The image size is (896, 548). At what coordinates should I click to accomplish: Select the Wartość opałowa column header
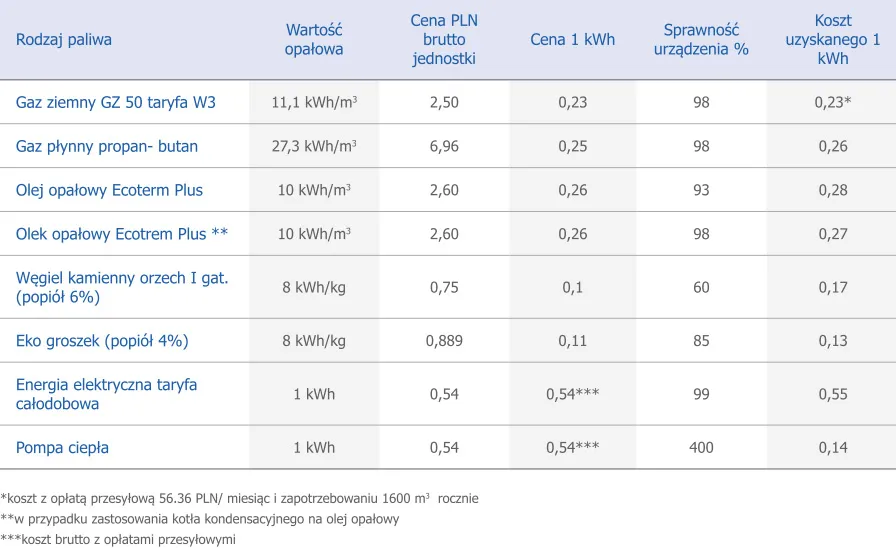click(x=314, y=40)
